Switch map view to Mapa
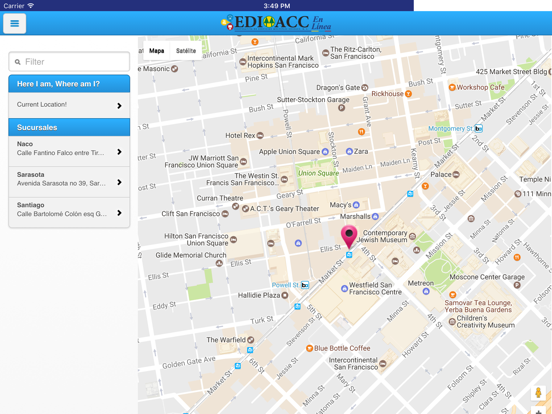The image size is (552, 414). [157, 51]
